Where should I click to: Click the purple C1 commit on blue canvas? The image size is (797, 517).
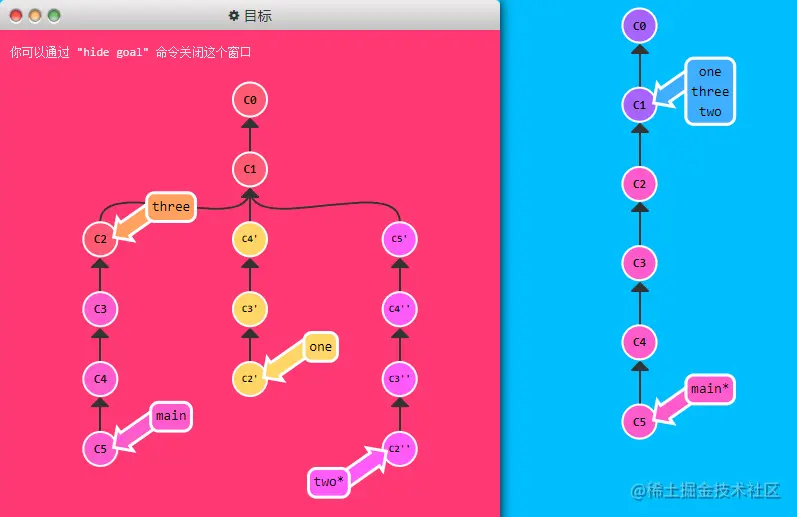point(639,105)
